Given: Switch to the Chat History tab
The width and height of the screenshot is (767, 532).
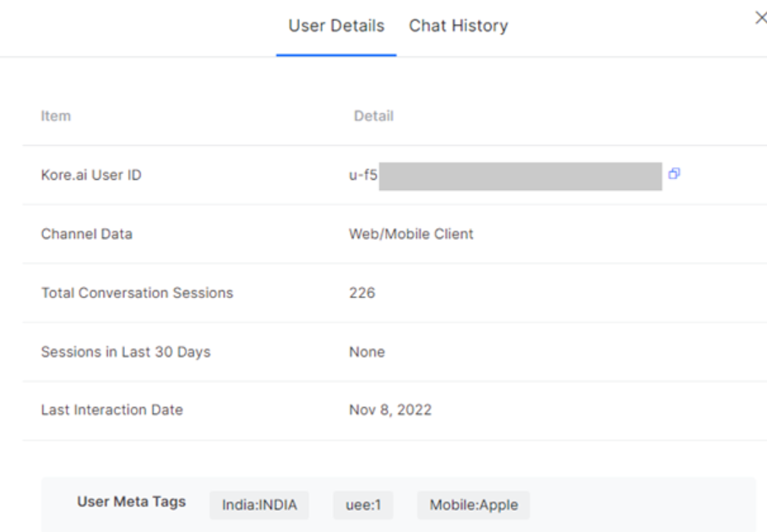Looking at the screenshot, I should pos(458,26).
